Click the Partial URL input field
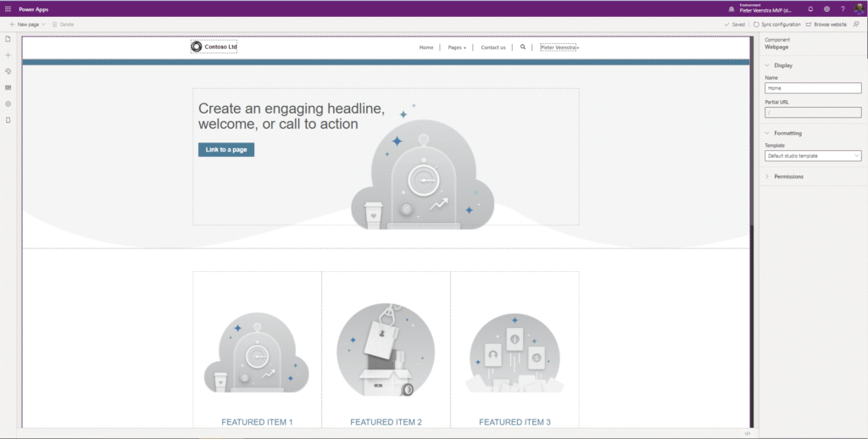Screen dimensions: 868x439 coord(813,113)
